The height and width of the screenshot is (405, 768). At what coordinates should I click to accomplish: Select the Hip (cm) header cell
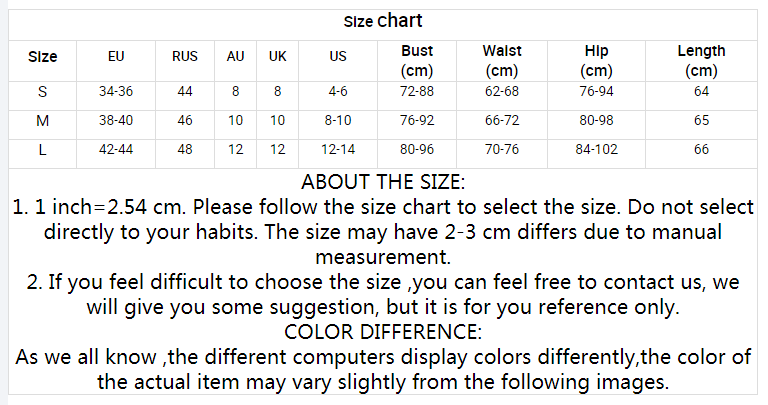click(x=597, y=61)
